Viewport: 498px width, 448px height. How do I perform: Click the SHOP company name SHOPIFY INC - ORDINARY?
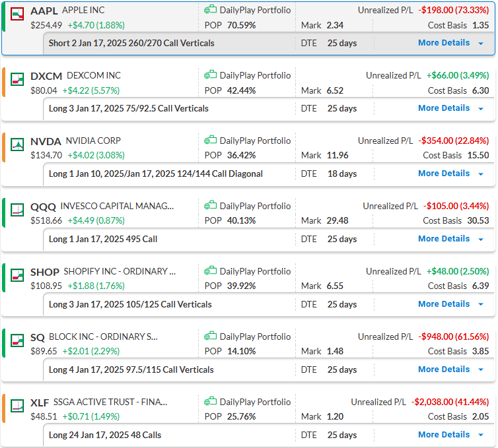click(x=120, y=272)
